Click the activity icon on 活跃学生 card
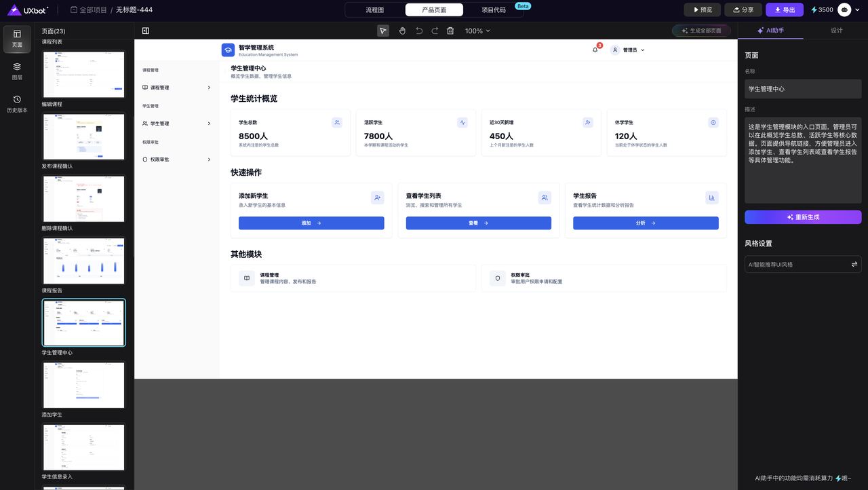The image size is (868, 490). pos(462,122)
